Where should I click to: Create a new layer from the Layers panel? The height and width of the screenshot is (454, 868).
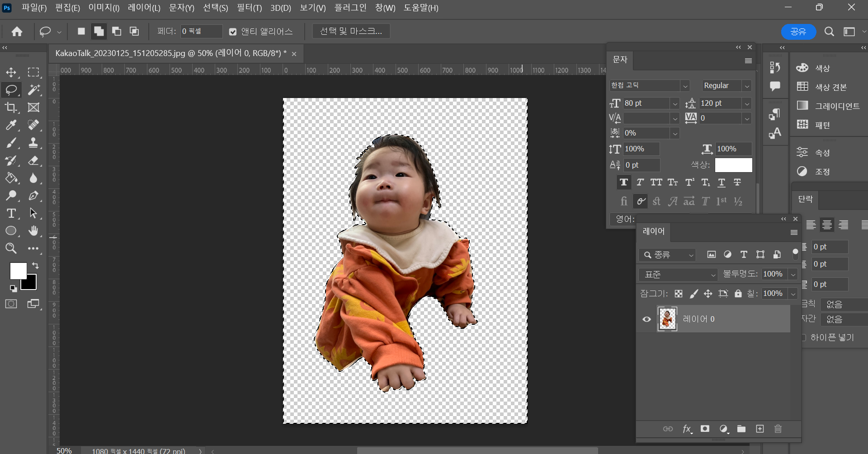pos(760,429)
